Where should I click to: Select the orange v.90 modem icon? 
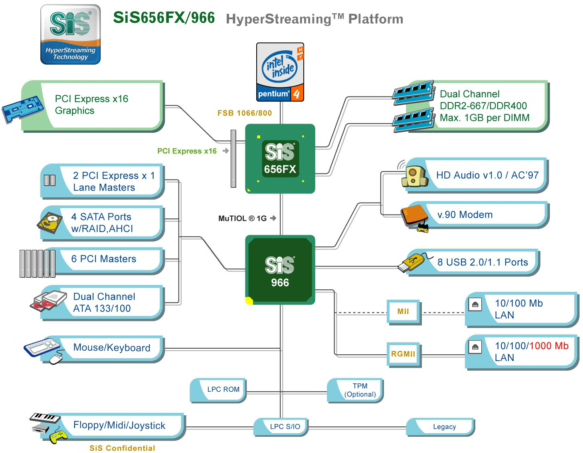415,218
